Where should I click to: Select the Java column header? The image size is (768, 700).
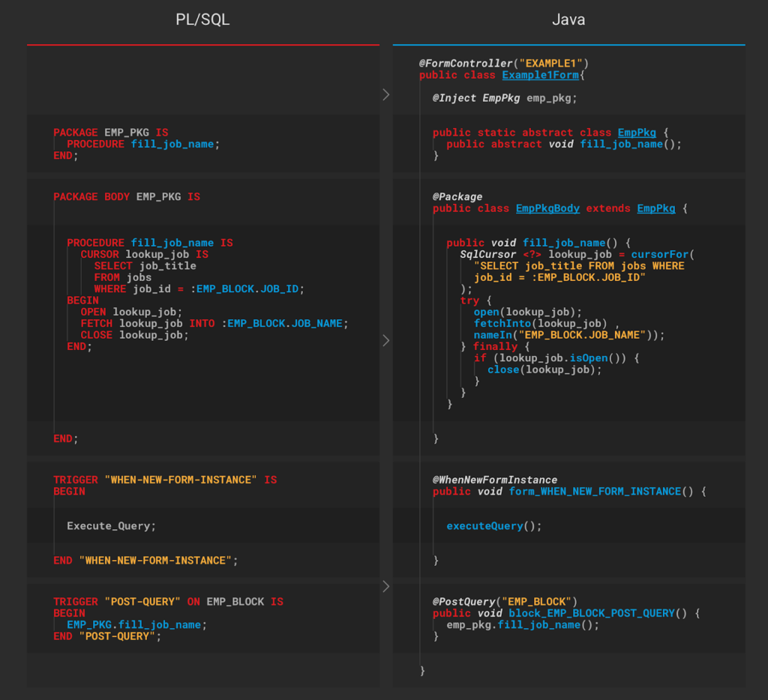pyautogui.click(x=568, y=20)
